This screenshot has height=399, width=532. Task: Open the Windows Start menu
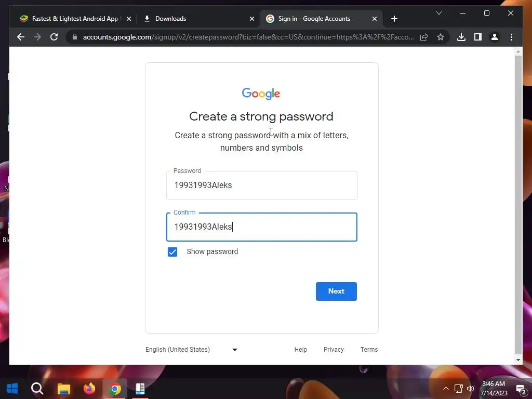coord(12,389)
